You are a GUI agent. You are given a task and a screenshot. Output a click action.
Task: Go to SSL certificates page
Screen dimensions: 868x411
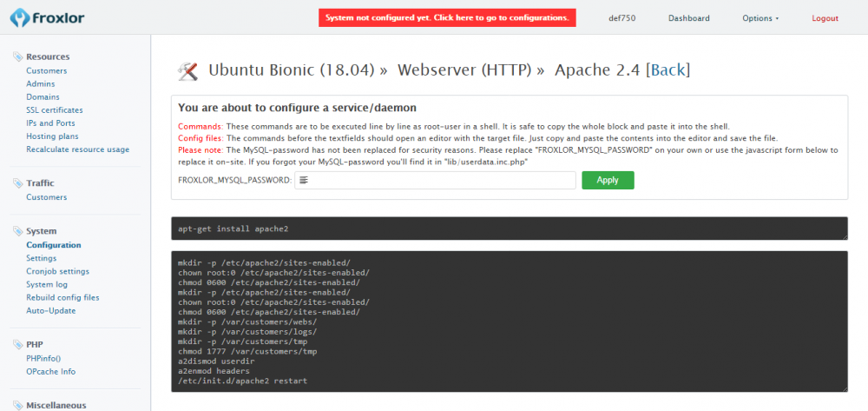55,110
